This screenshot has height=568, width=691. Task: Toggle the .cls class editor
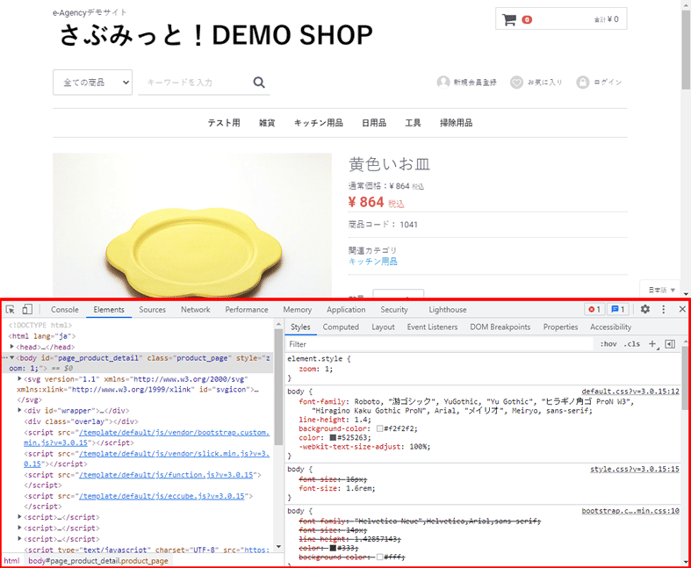pos(632,344)
